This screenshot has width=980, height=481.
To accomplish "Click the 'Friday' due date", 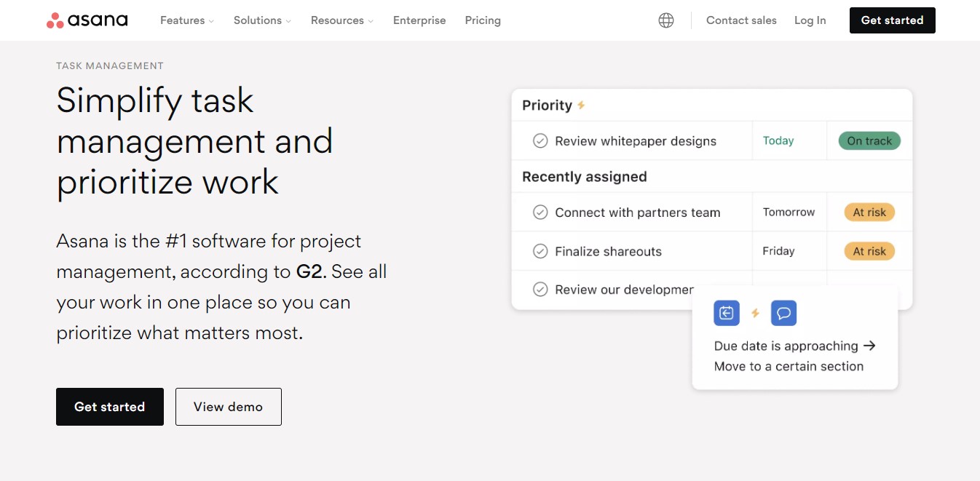I will coord(778,252).
